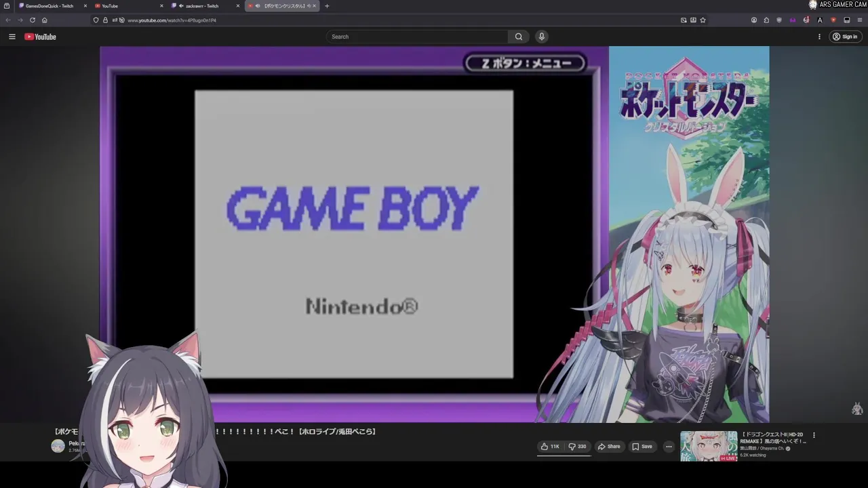Open the tab list button at top-left
This screenshot has height=488, width=868.
7,6
